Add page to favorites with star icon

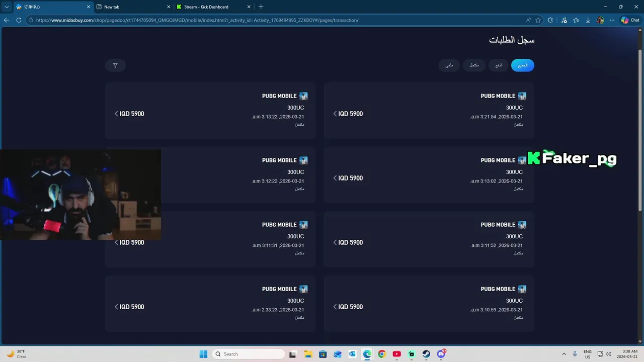[x=538, y=20]
